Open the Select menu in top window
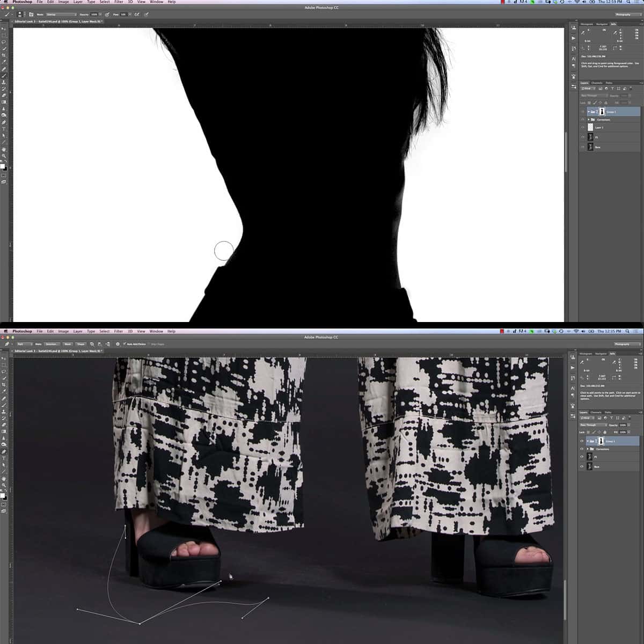This screenshot has width=644, height=644. click(x=105, y=2)
